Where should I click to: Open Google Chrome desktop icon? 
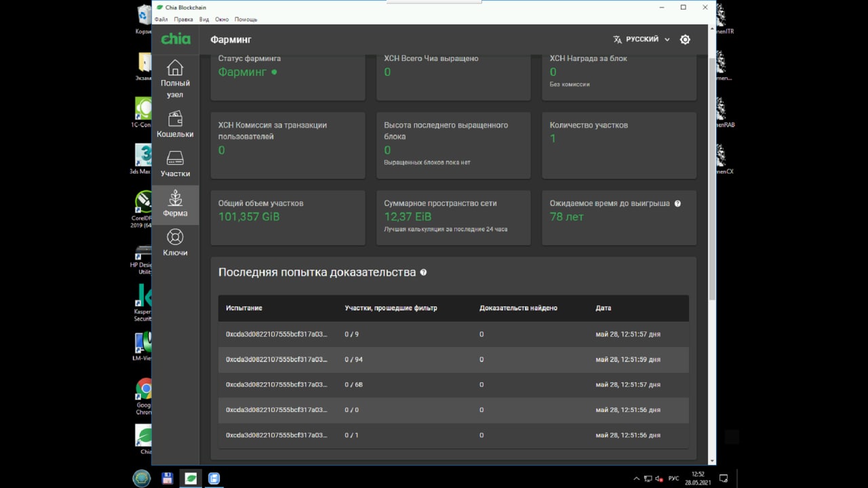coord(143,396)
